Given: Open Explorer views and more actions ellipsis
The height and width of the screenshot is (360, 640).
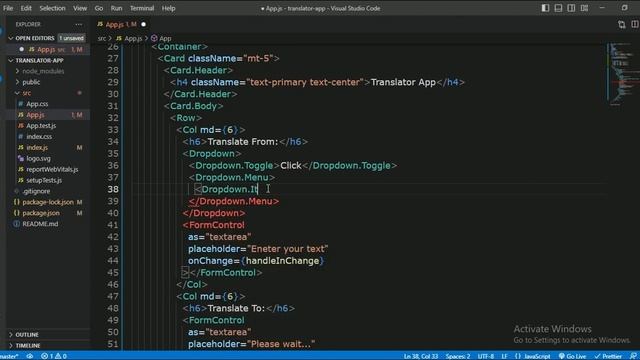Looking at the screenshot, I should pos(78,24).
